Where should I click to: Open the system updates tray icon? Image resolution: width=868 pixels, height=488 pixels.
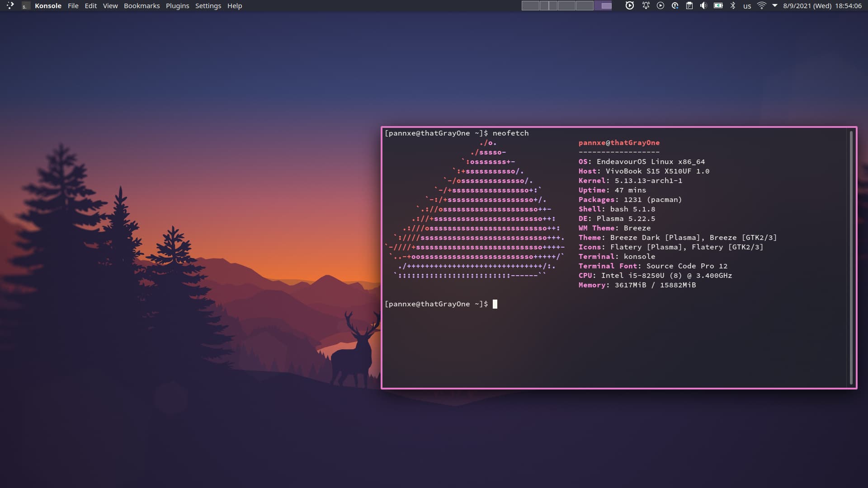click(675, 6)
